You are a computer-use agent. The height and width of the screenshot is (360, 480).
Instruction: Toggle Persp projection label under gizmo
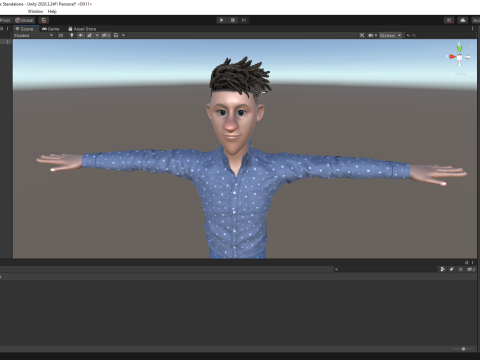(x=460, y=74)
